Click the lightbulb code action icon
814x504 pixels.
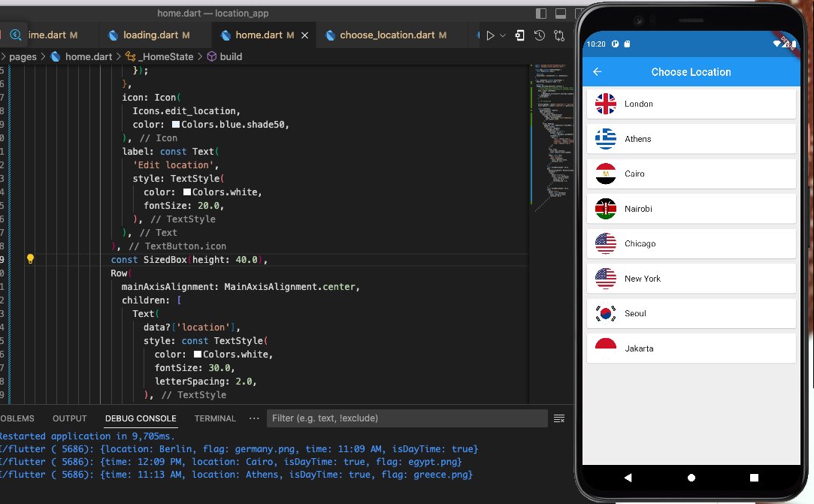(30, 258)
